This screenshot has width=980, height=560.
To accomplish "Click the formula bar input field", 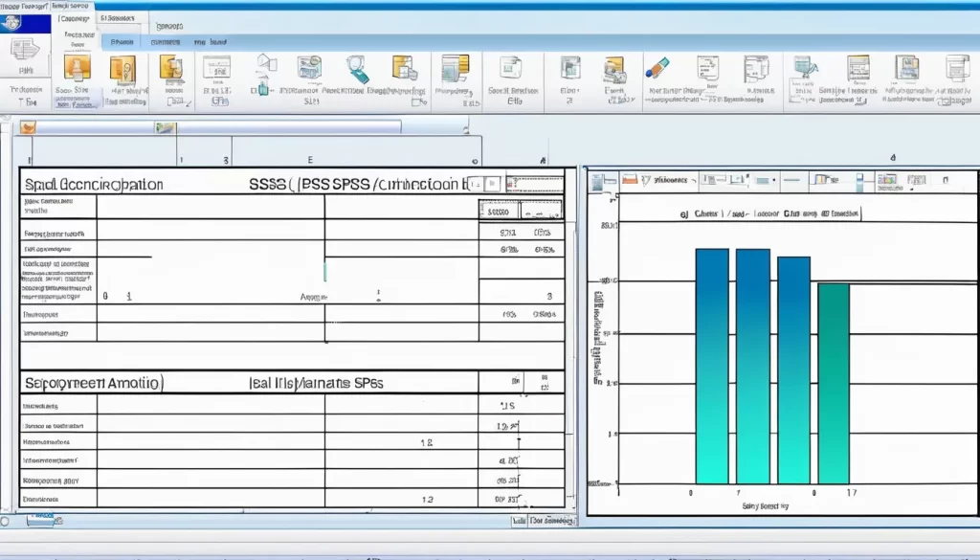I will pos(288,127).
